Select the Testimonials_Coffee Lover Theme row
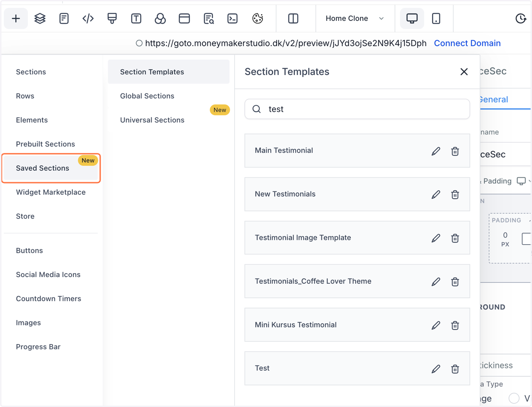 coord(357,281)
